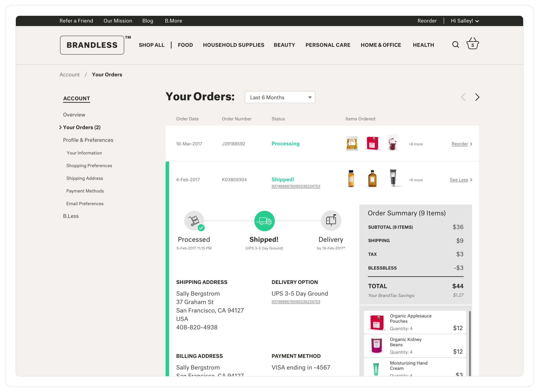Open PERSONAL CARE category
Screen dimensions: 539x392
[x=328, y=45]
